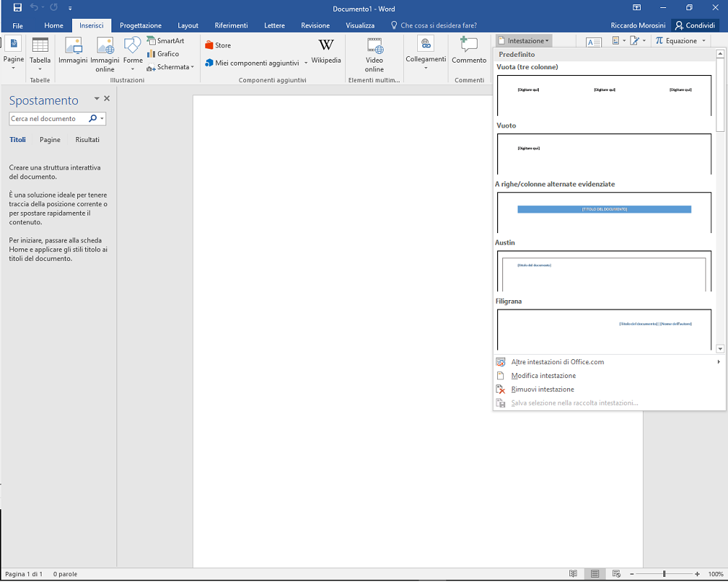Expand Miei componenti aggiuntivi dropdown
Screen dimensions: 728x582
coord(306,63)
